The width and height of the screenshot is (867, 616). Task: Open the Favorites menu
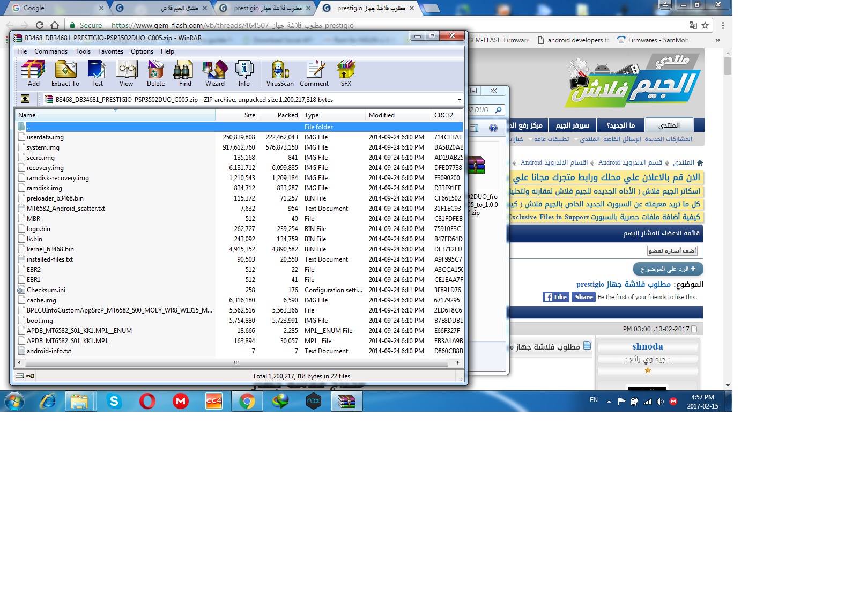110,51
